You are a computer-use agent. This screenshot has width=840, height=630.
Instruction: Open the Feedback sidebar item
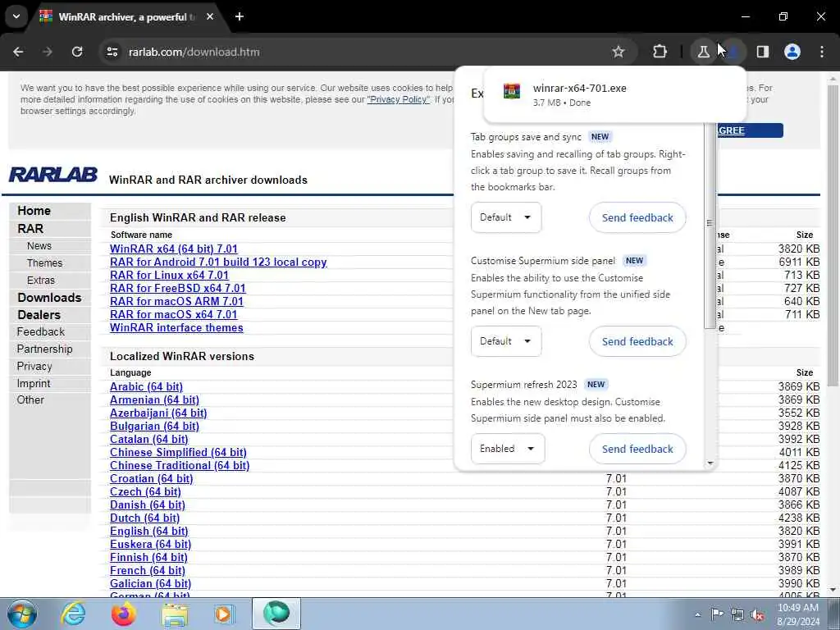pos(41,332)
